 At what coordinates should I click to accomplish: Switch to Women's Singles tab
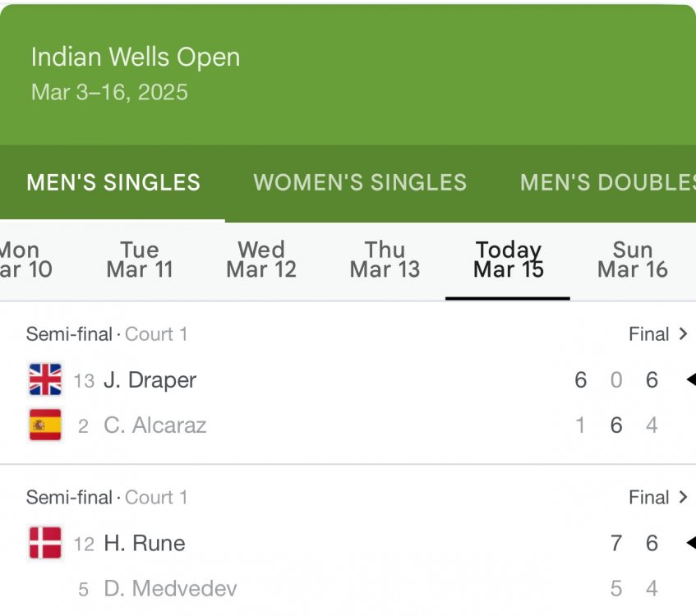click(x=360, y=182)
